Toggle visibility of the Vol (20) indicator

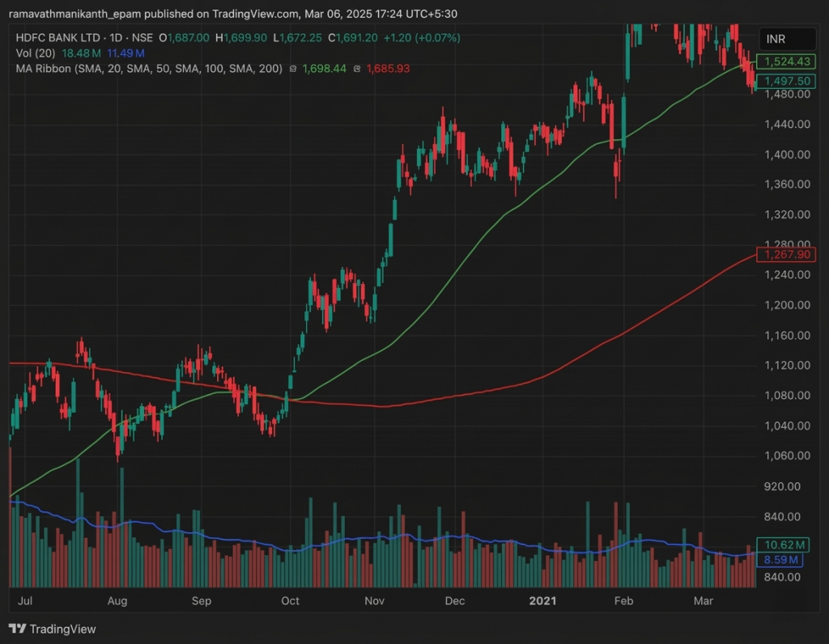coord(36,53)
